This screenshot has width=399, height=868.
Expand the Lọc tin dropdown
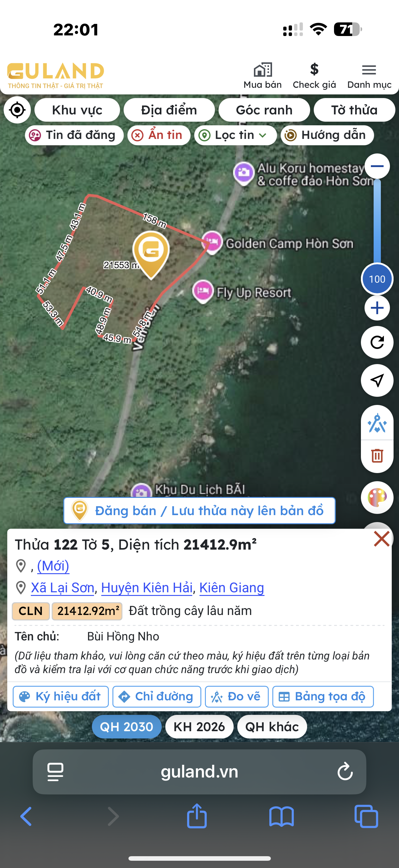click(235, 135)
